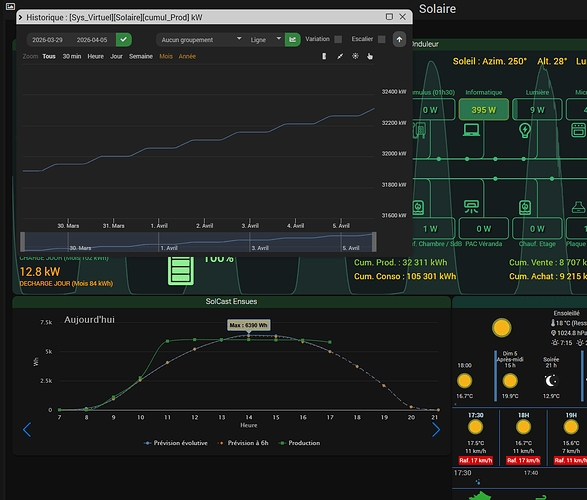
Task: Click the image icon in the top-left corner
Action: [x=10, y=6]
